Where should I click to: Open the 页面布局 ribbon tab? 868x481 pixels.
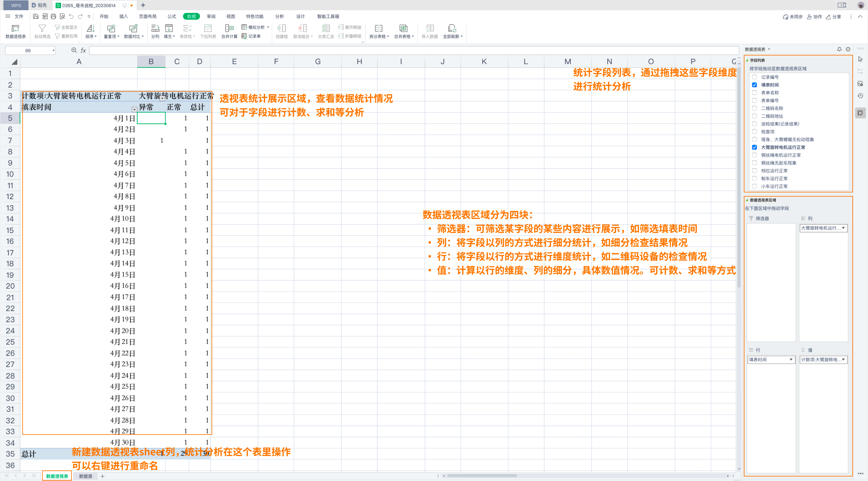point(148,16)
